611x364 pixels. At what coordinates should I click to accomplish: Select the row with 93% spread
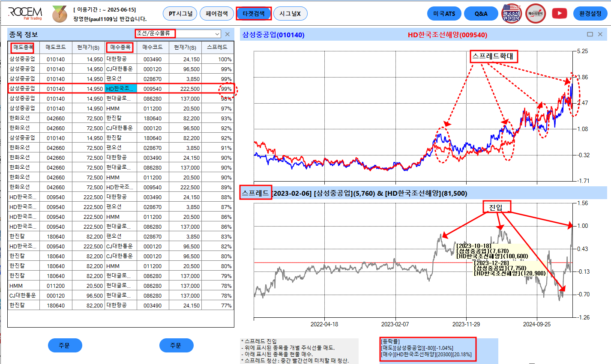(121, 118)
